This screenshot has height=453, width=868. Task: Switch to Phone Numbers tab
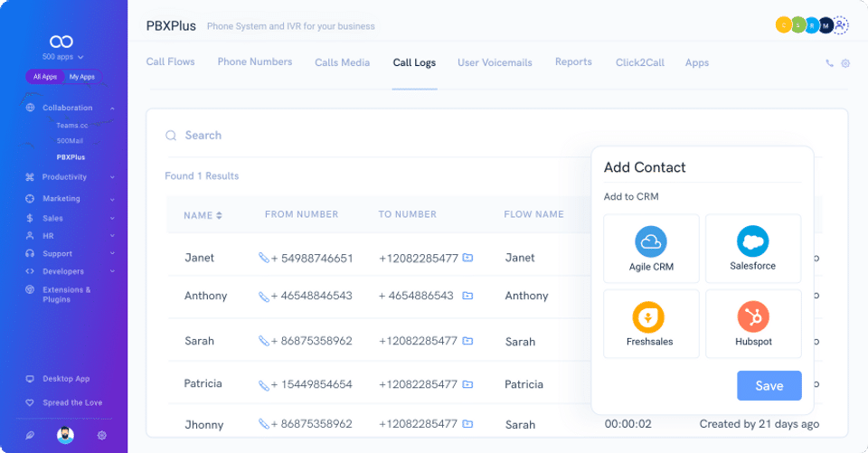(x=255, y=62)
